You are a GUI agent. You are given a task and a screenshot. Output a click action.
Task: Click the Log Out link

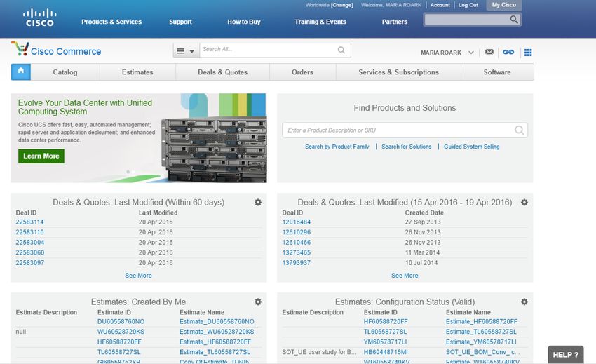(x=468, y=5)
